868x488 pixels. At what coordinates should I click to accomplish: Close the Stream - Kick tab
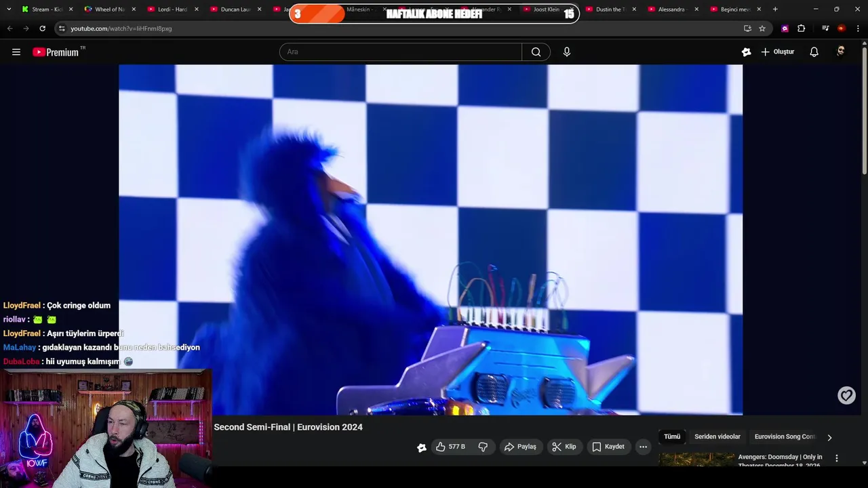tap(71, 9)
